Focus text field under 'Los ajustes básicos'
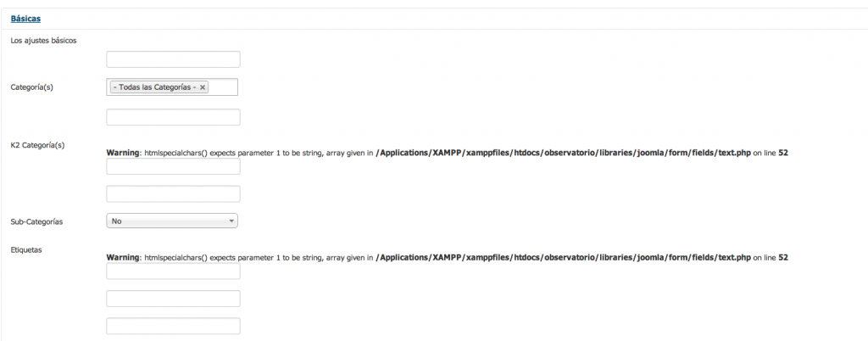This screenshot has width=868, height=341. tap(173, 59)
